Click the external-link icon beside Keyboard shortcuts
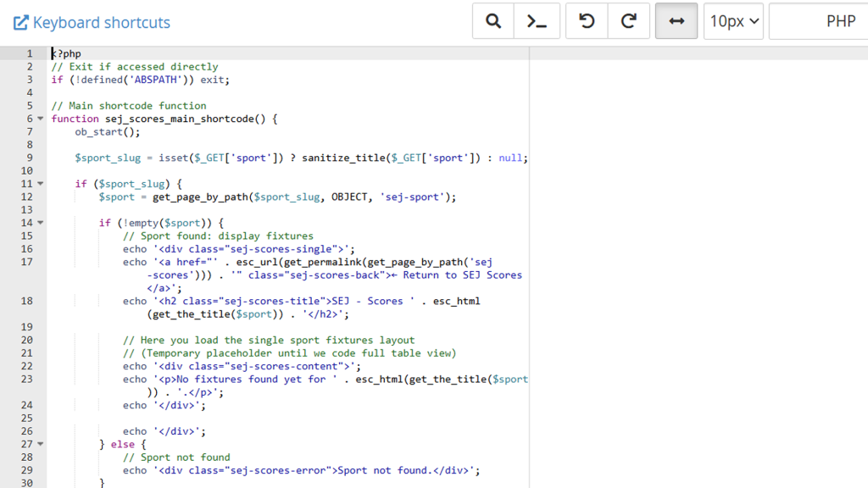The width and height of the screenshot is (868, 488). click(21, 23)
